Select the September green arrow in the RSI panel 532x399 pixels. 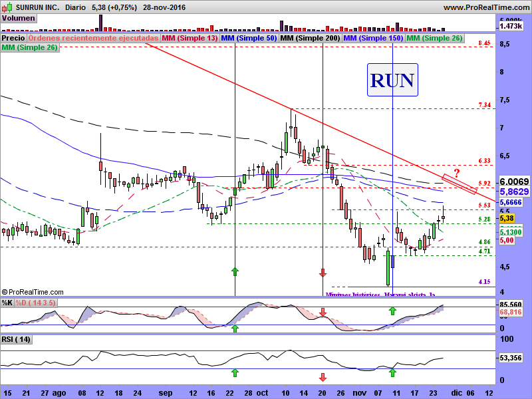click(235, 372)
